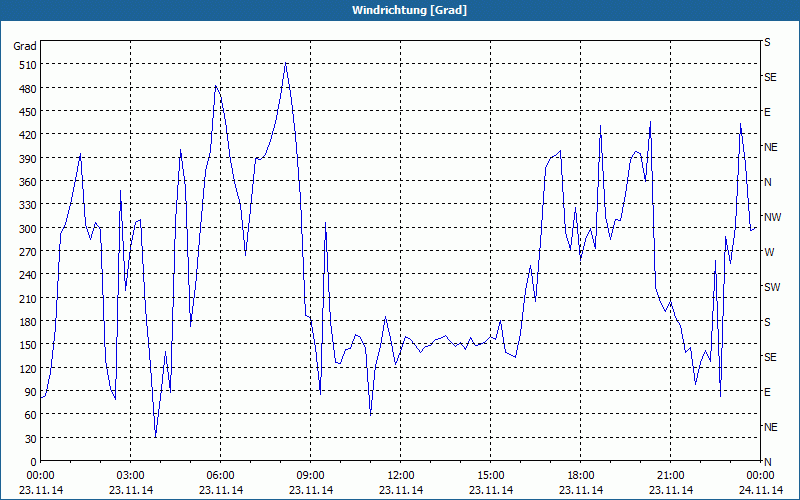The height and width of the screenshot is (500, 800).
Task: Select the 360 value on left axis
Action: tap(25, 182)
